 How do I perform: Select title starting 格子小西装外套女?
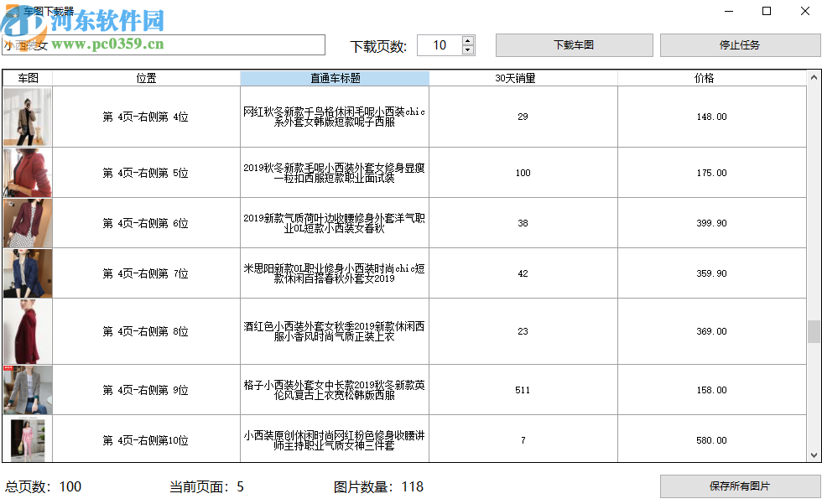335,390
